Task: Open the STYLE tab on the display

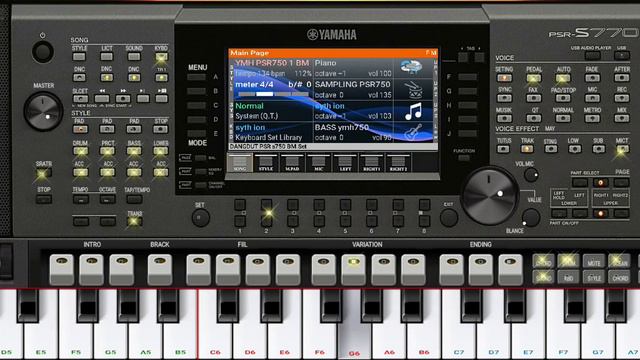Action: click(x=266, y=163)
